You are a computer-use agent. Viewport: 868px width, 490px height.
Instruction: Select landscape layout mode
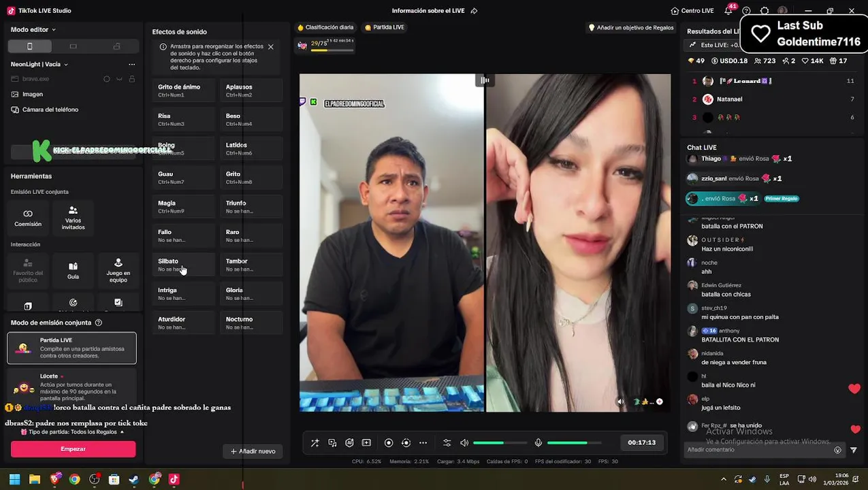73,46
